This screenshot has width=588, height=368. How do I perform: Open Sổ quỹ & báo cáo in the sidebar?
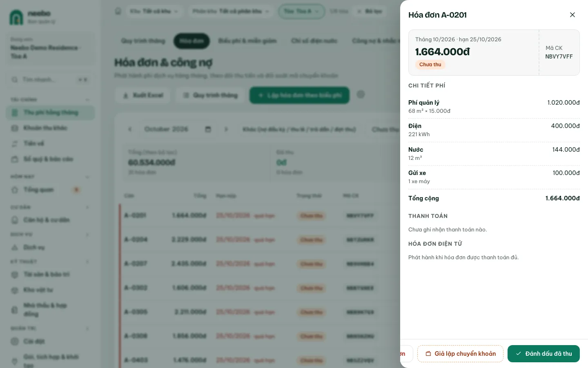coord(50,159)
